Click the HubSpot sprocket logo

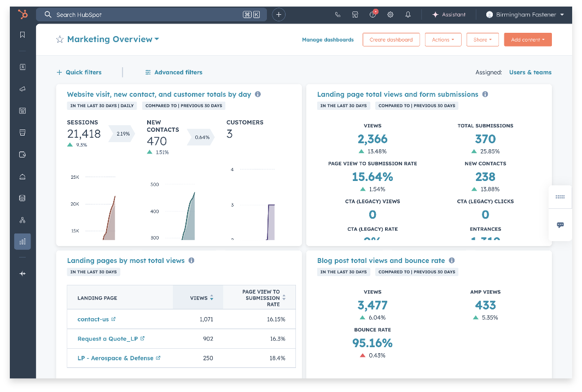(22, 14)
